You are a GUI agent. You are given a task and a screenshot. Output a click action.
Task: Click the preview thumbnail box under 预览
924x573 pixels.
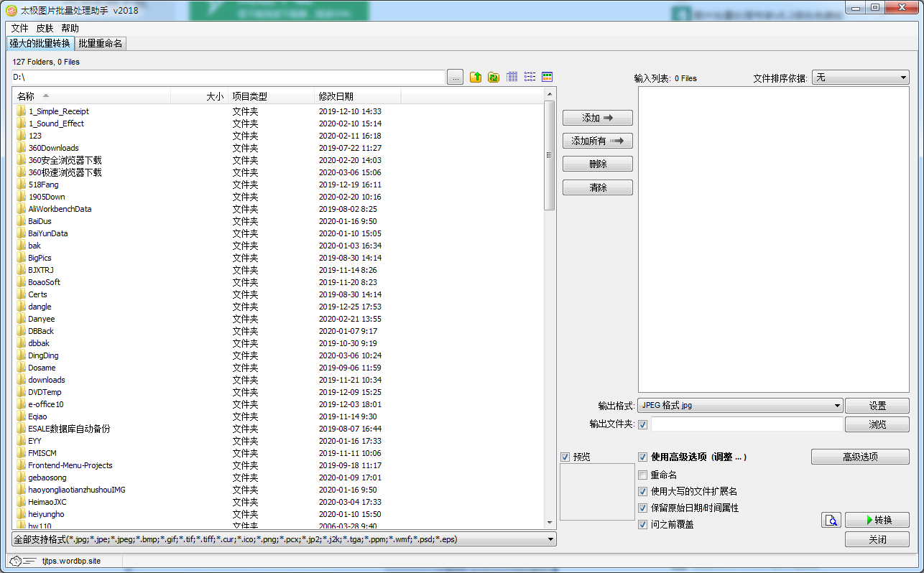(x=597, y=492)
